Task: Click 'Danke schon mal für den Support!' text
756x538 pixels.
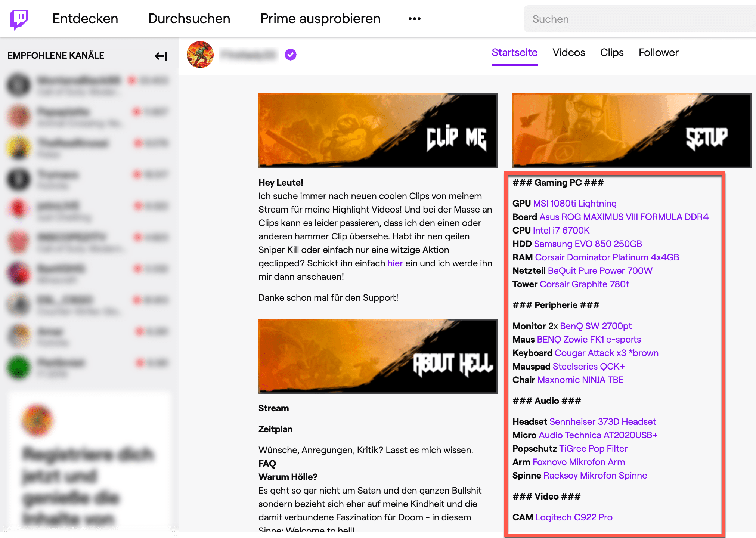Action: click(x=328, y=298)
